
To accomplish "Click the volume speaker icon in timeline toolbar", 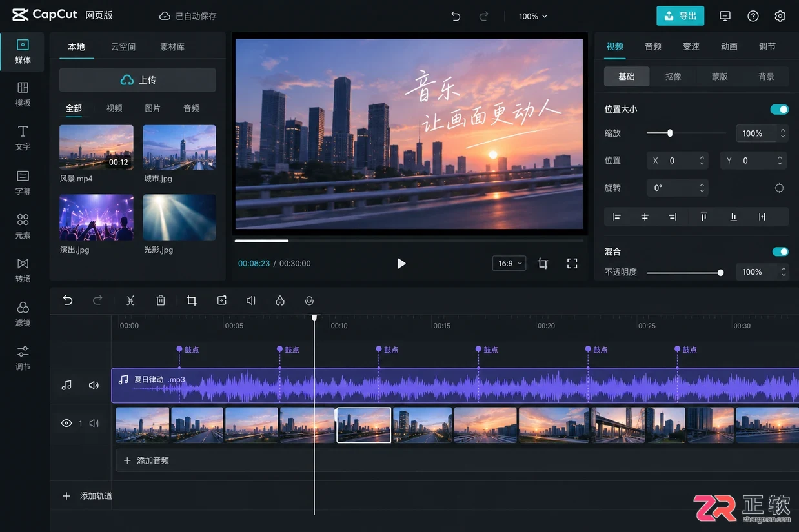I will pyautogui.click(x=251, y=300).
